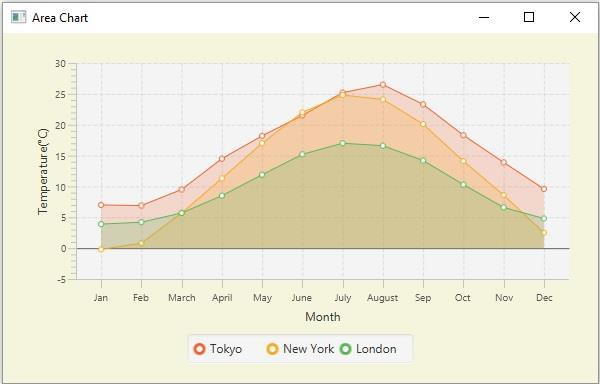Click the 15 value on temperature axis
600x384 pixels.
(x=60, y=156)
